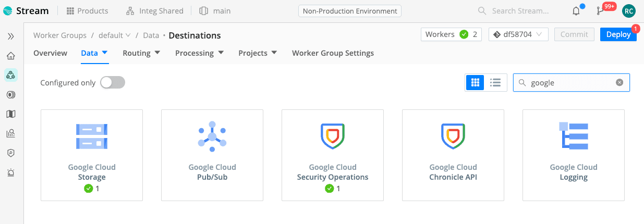
Task: Open Worker Group Settings tab
Action: pos(333,53)
